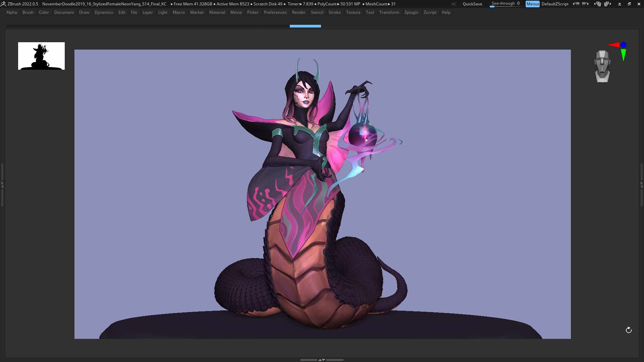Toggle the AC auto-collapse option
The height and width of the screenshot is (362, 644).
coord(454,4)
